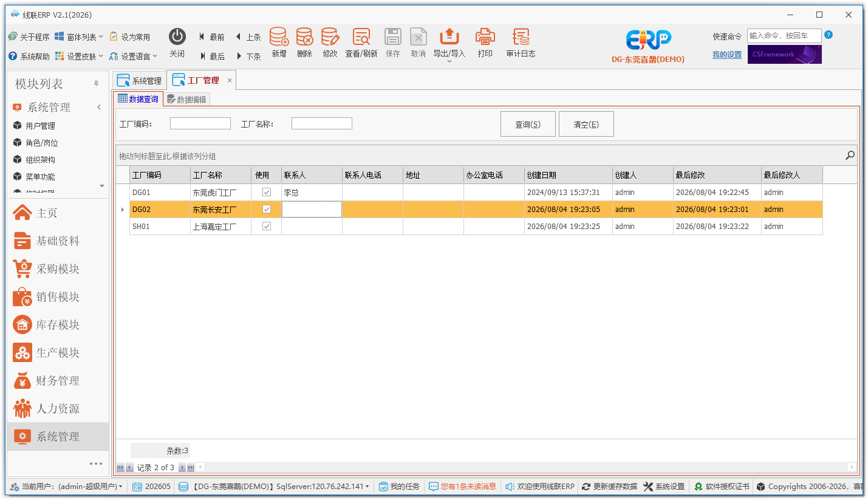This screenshot has width=868, height=500.
Task: Click the 工厂名称 search field
Action: coord(322,123)
